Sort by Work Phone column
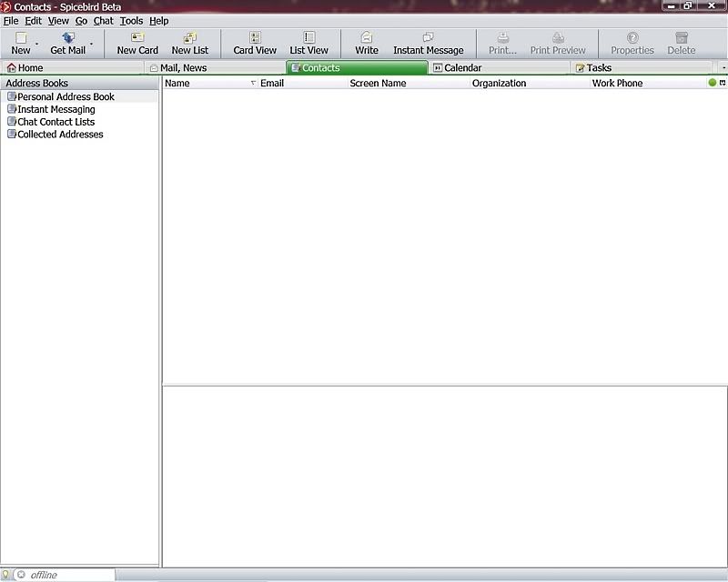This screenshot has height=582, width=728. click(x=648, y=83)
